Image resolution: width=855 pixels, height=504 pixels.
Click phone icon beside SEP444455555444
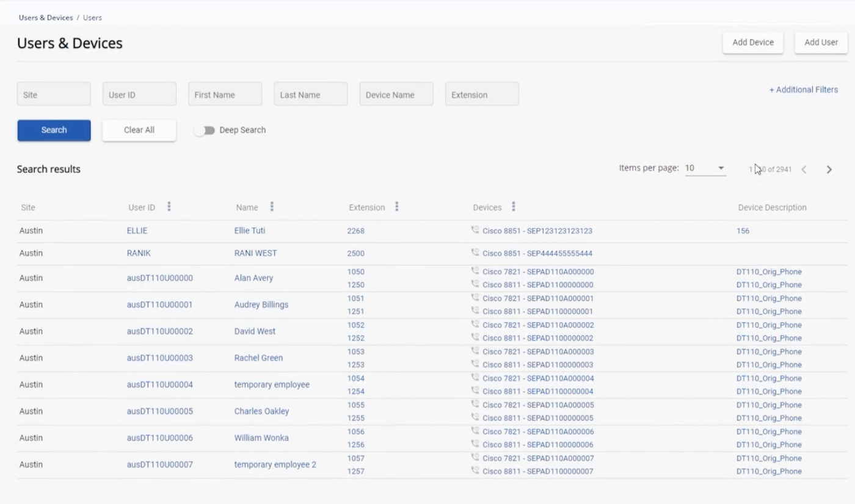pos(475,253)
